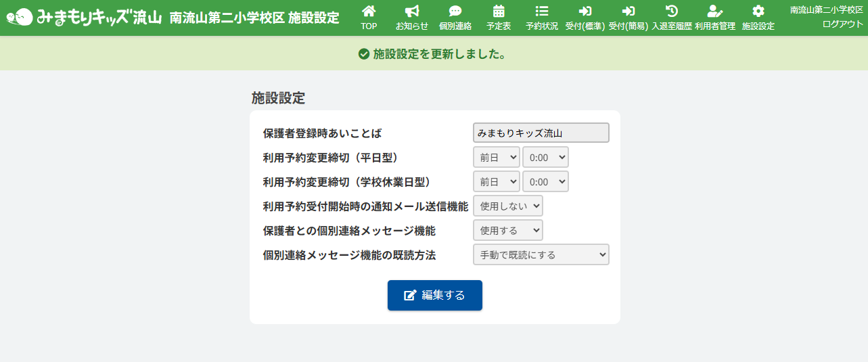Open 受付(簡易) sign-in icon
This screenshot has height=362, width=868.
(x=629, y=11)
